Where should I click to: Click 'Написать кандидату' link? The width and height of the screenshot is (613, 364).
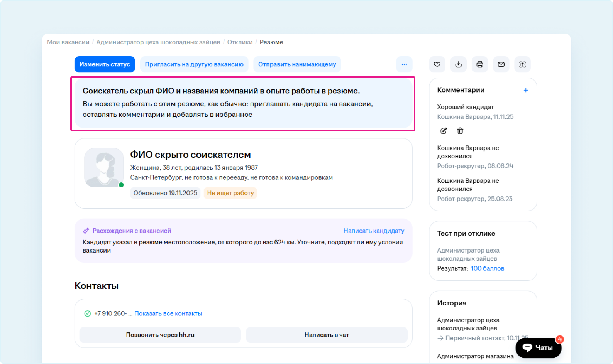[374, 231]
